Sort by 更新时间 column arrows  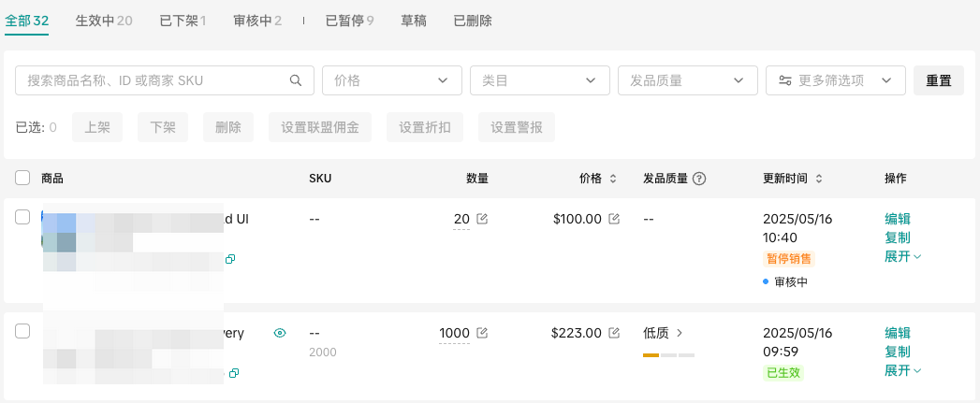coord(819,179)
